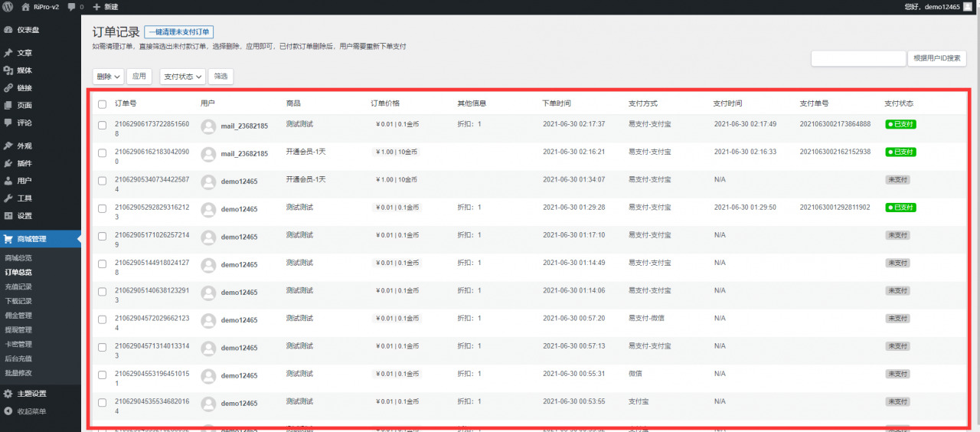Expand the 支付状态 filter dropdown
The image size is (980, 432).
click(183, 77)
